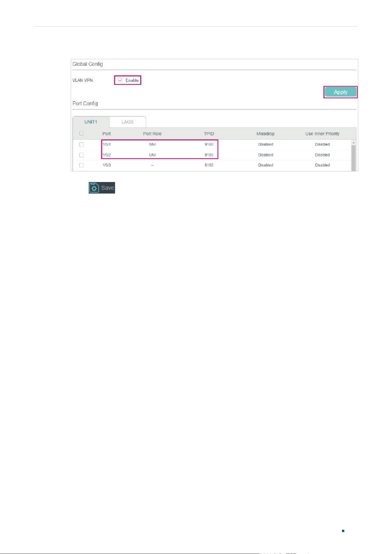Image resolution: width=392 pixels, height=554 pixels.
Task: Click the 1/0/2 port cell
Action: click(107, 155)
